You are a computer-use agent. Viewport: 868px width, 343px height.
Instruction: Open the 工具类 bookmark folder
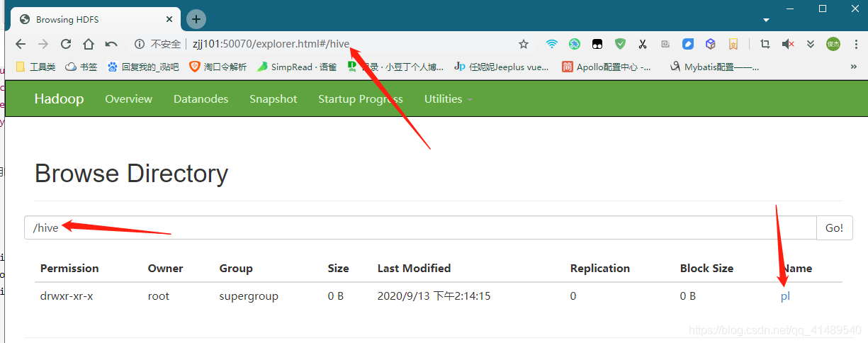tap(35, 67)
